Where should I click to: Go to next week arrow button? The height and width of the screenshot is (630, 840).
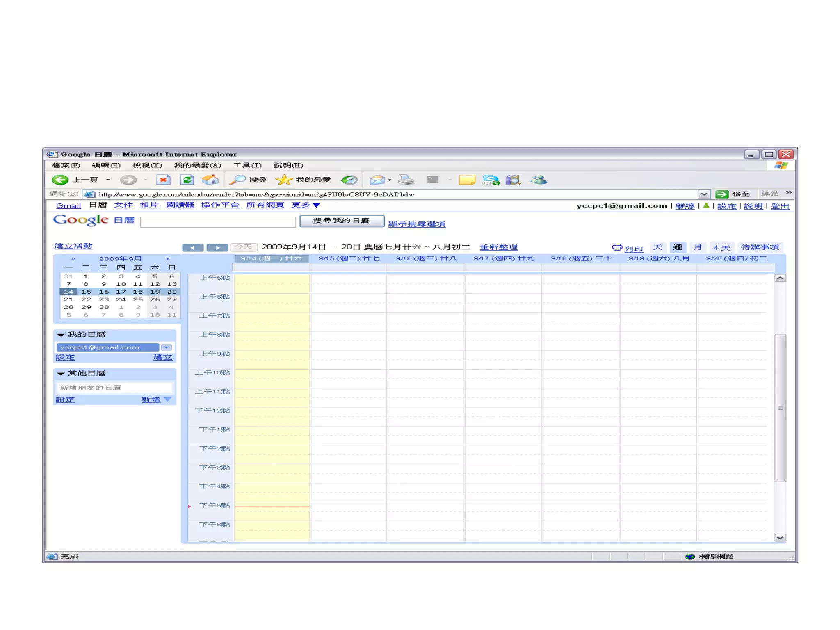[217, 247]
